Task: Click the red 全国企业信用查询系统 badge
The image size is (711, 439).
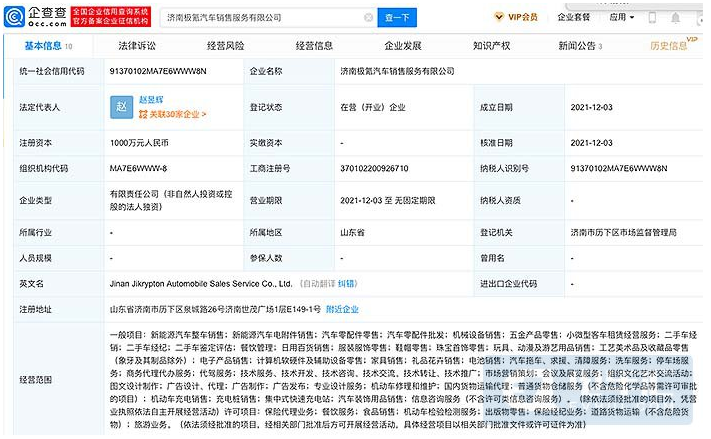Action: (x=111, y=16)
